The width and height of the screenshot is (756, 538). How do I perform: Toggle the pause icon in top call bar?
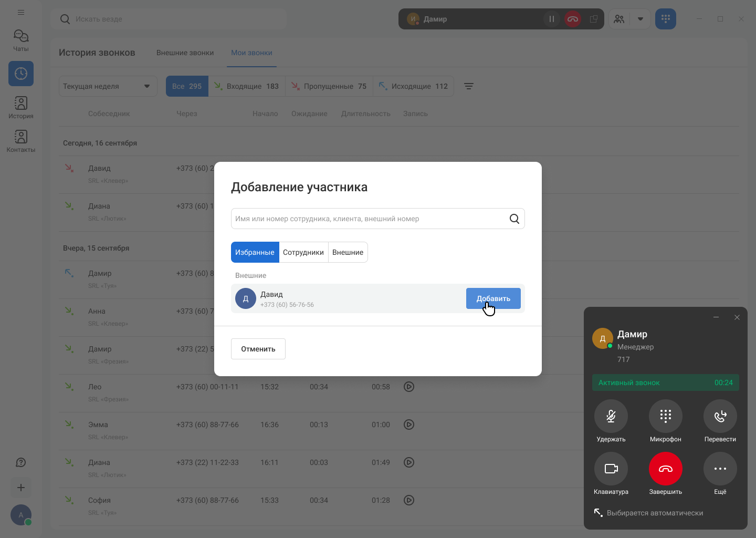point(551,19)
